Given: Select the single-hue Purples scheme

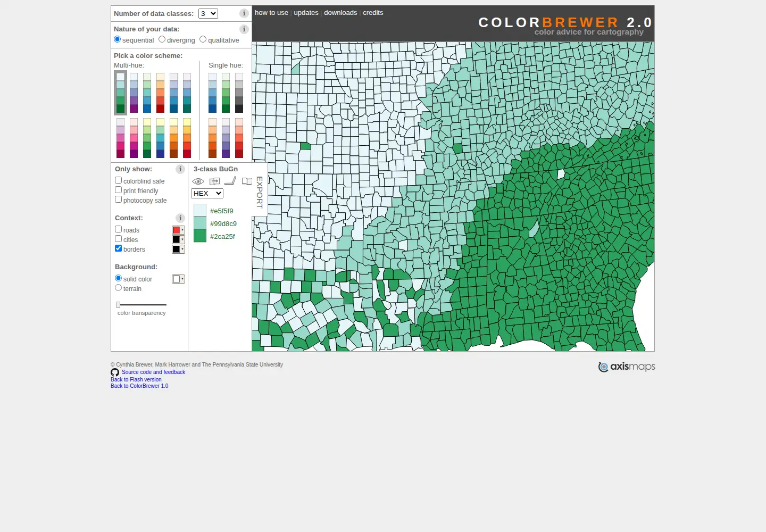Looking at the screenshot, I should (226, 138).
